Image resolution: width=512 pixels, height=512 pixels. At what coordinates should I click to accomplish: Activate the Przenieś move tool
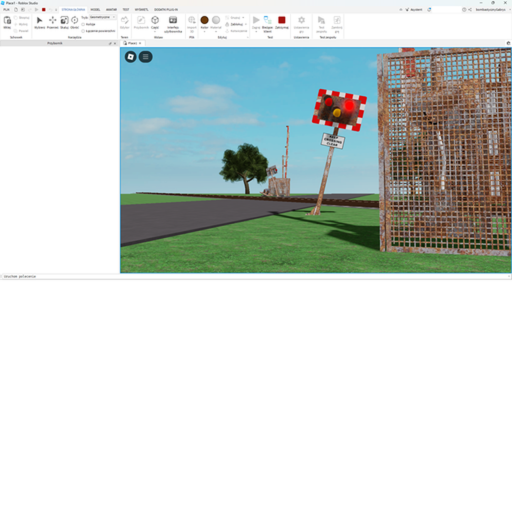pyautogui.click(x=52, y=22)
